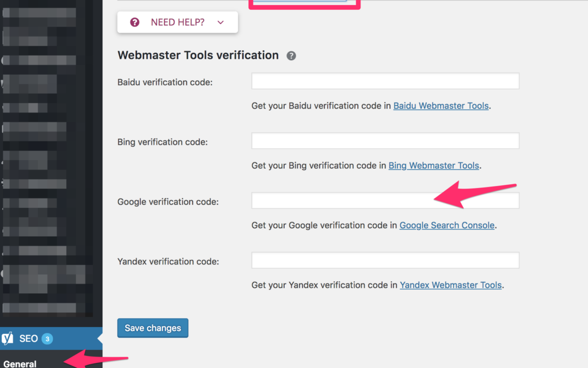Open the NEED HELP? panel text

177,22
